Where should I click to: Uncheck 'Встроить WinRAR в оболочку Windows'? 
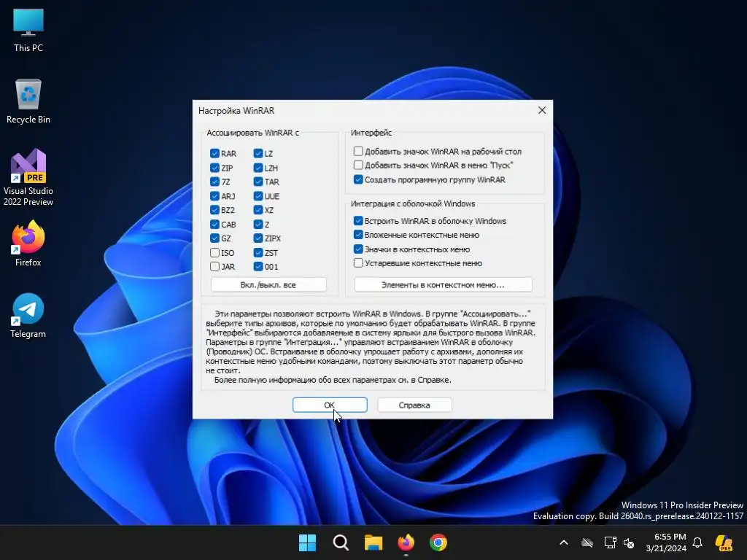pos(358,220)
